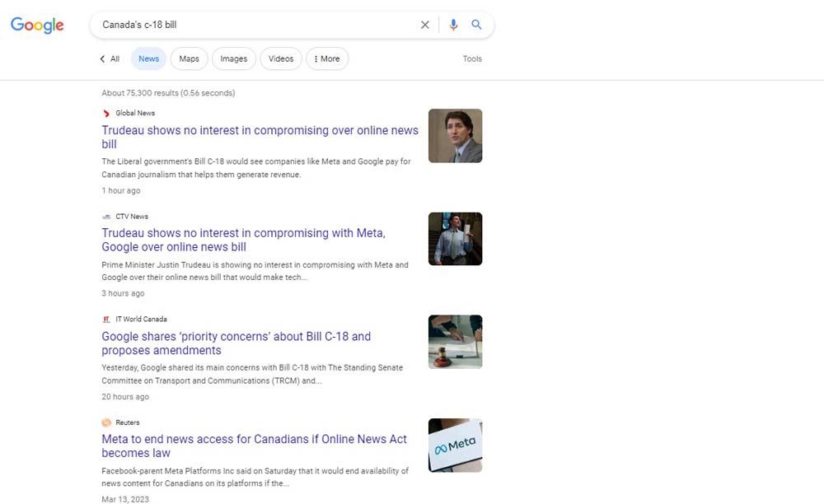Expand the More search options menu

(x=327, y=58)
